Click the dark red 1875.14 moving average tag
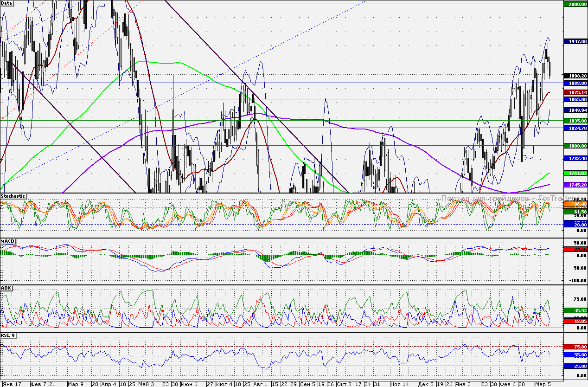The height and width of the screenshot is (387, 588). [x=575, y=92]
